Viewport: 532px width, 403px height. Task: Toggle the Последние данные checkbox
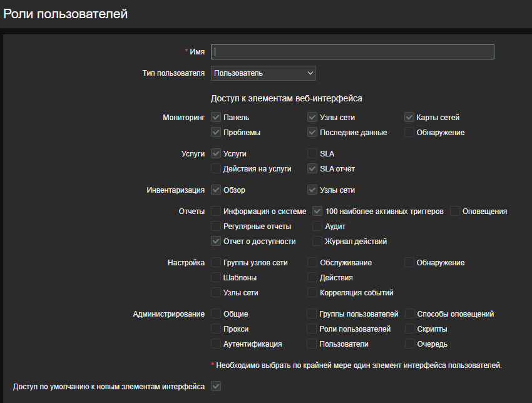312,133
